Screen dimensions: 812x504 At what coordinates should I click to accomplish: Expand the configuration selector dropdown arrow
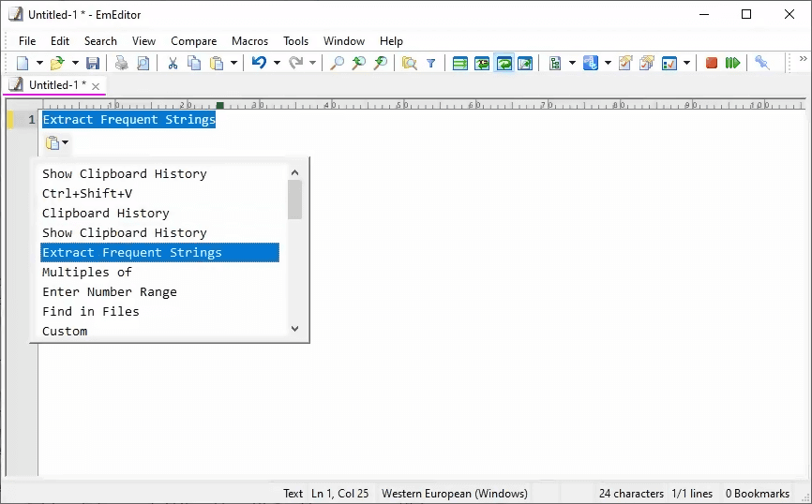click(572, 63)
